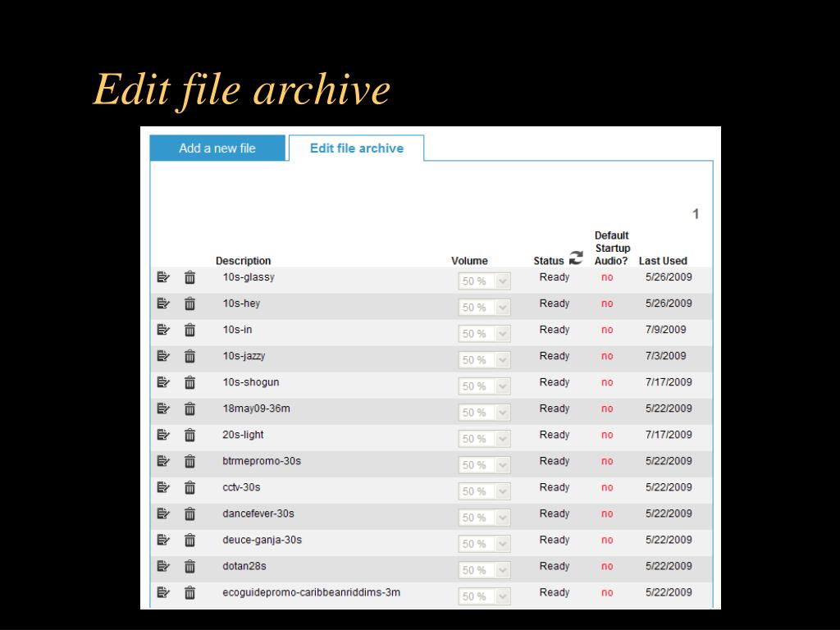Delete the btrmepromo-30s file
The height and width of the screenshot is (630, 840).
[189, 461]
